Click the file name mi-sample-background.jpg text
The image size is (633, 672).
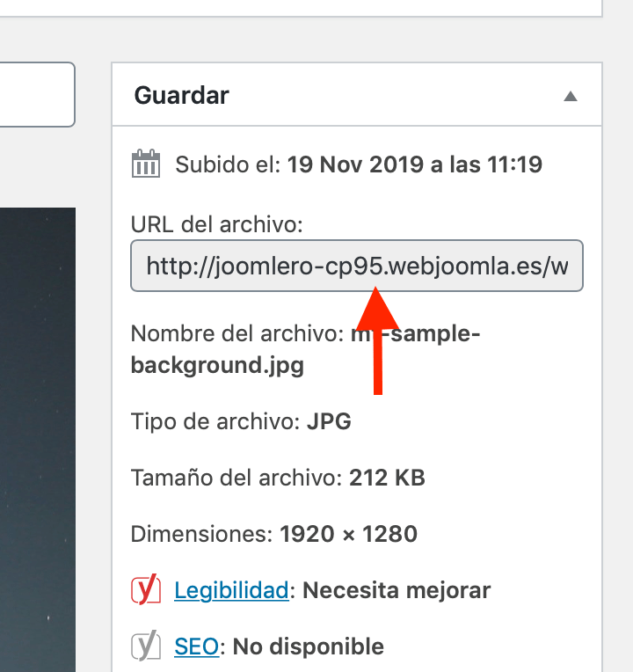point(305,349)
